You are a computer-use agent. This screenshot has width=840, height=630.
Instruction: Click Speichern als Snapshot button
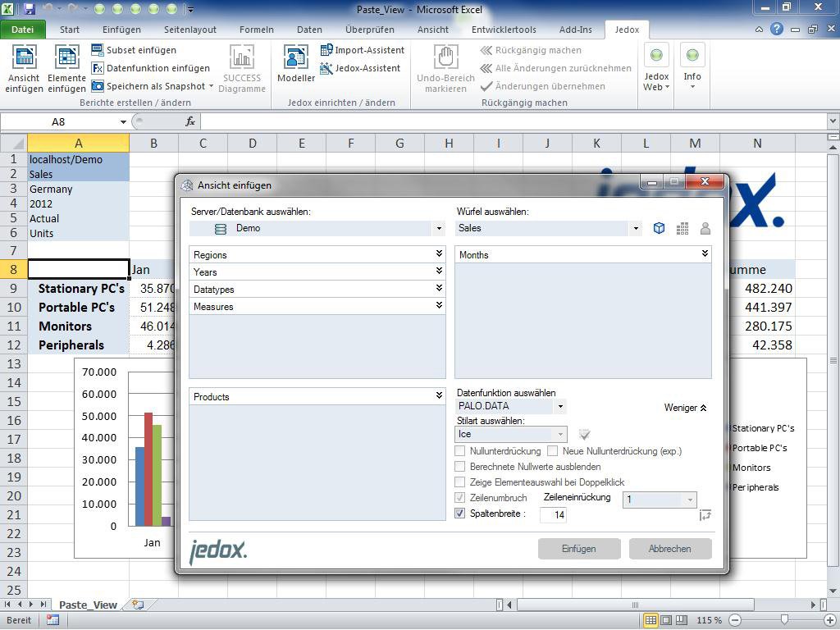pos(152,85)
